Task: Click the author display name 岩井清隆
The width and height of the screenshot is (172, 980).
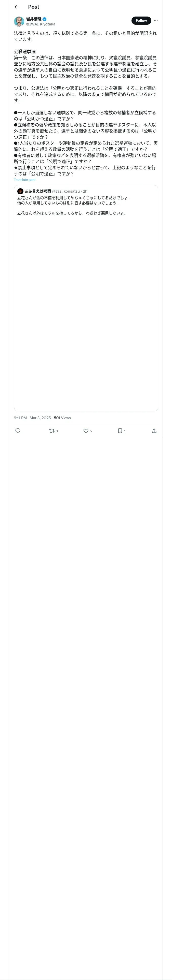Action: pyautogui.click(x=34, y=19)
